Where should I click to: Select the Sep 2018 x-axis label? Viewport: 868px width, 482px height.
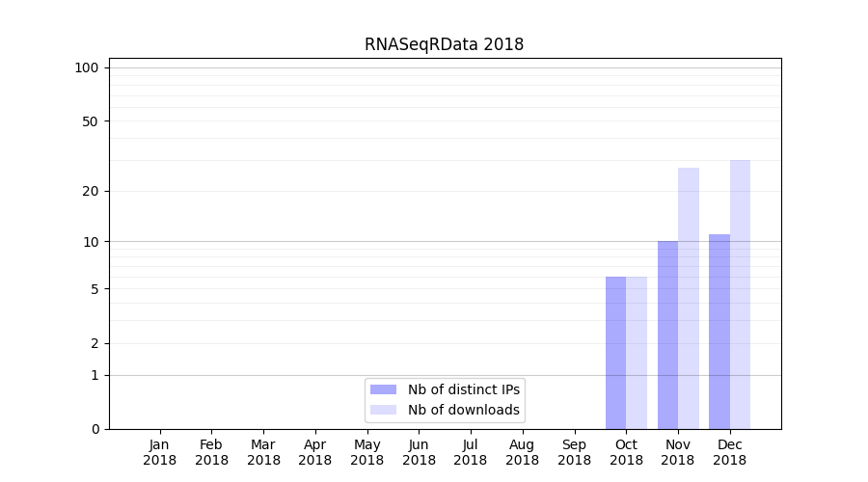tap(574, 452)
